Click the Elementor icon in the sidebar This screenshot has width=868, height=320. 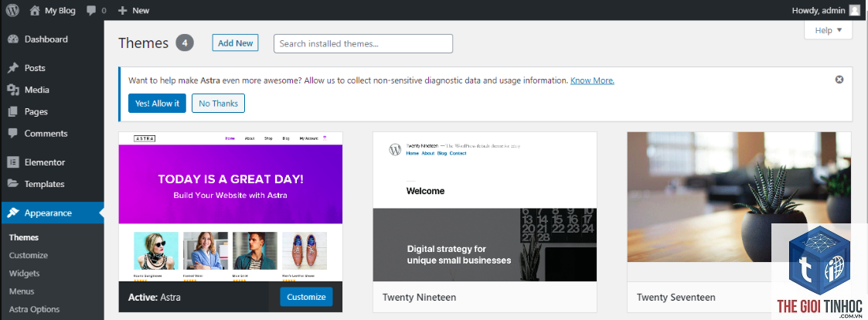(x=13, y=162)
